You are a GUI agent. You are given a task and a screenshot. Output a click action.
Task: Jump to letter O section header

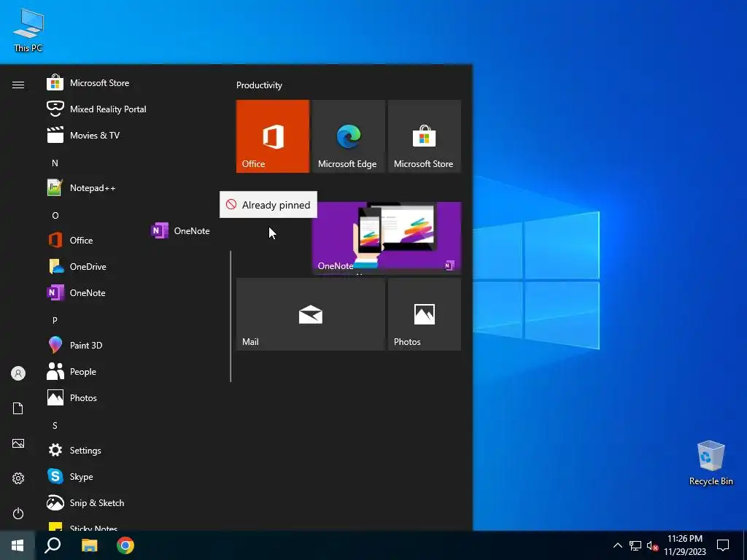[x=55, y=216]
